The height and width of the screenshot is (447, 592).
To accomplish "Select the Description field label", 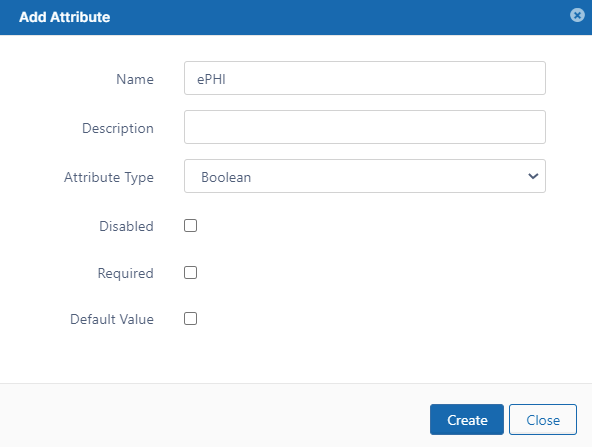I will pos(118,128).
